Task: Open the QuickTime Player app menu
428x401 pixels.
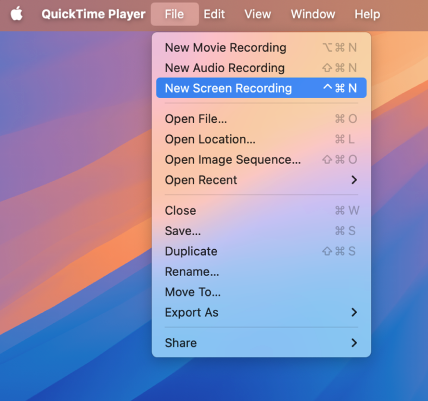Action: point(93,14)
